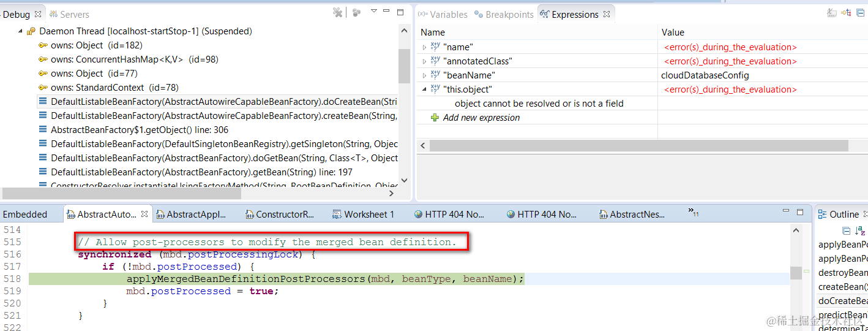This screenshot has height=331, width=868.
Task: Collapse all in the Outline view toolbar
Action: (846, 230)
